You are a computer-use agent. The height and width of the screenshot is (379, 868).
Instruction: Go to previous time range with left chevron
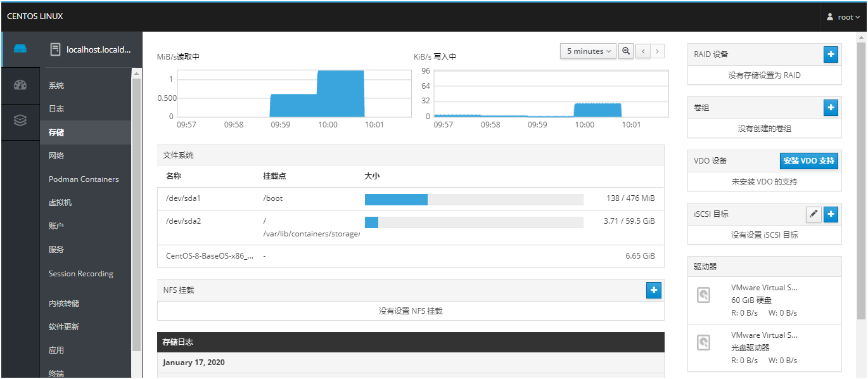click(643, 51)
